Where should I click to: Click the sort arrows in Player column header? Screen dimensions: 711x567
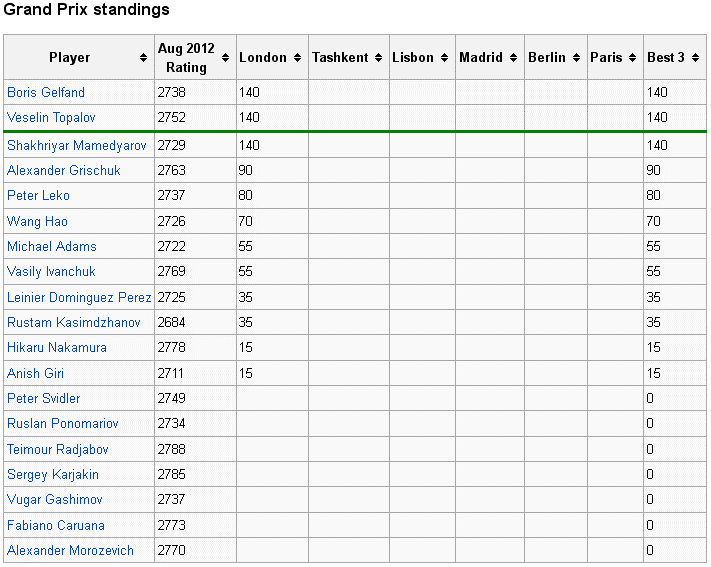click(x=144, y=58)
